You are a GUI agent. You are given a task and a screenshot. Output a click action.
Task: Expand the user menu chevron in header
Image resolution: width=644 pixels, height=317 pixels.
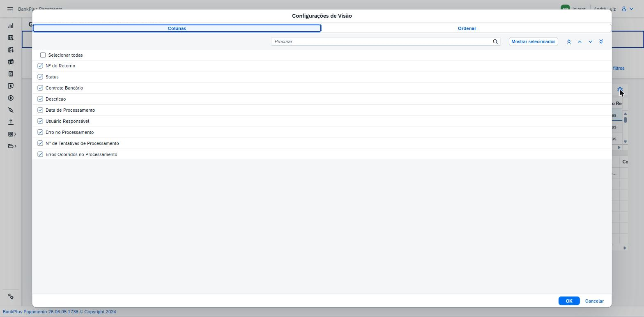(x=631, y=9)
